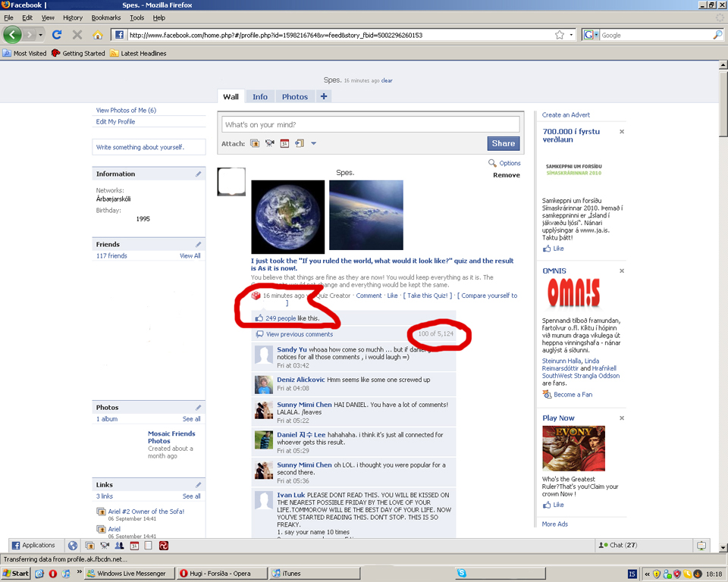Bookmark this page with the star icon
Screen dimensions: 728x582
click(x=560, y=35)
